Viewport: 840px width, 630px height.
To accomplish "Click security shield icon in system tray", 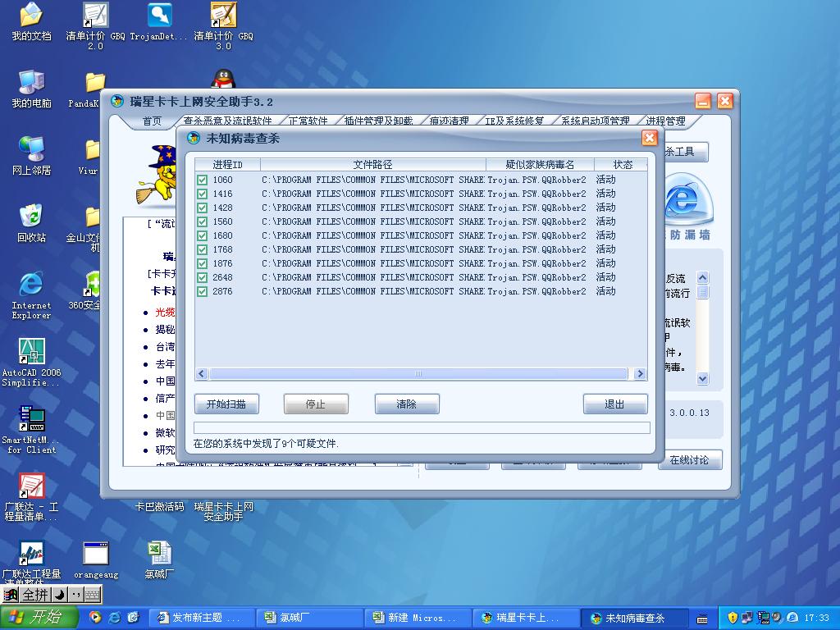I will click(x=733, y=618).
